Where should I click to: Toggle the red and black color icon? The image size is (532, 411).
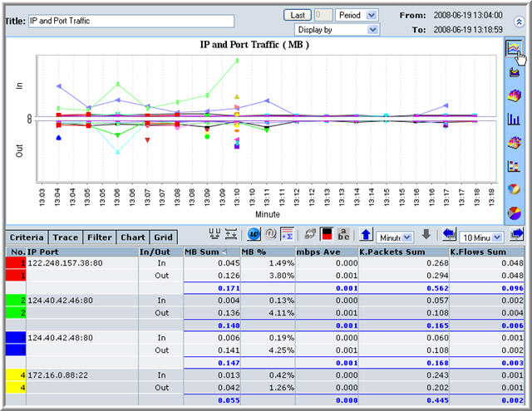click(326, 237)
